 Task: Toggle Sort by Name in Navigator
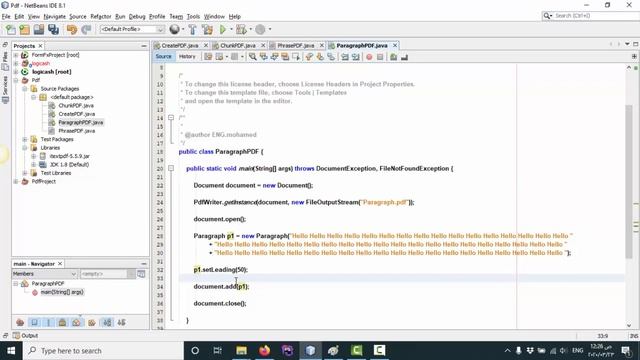[x=107, y=322]
